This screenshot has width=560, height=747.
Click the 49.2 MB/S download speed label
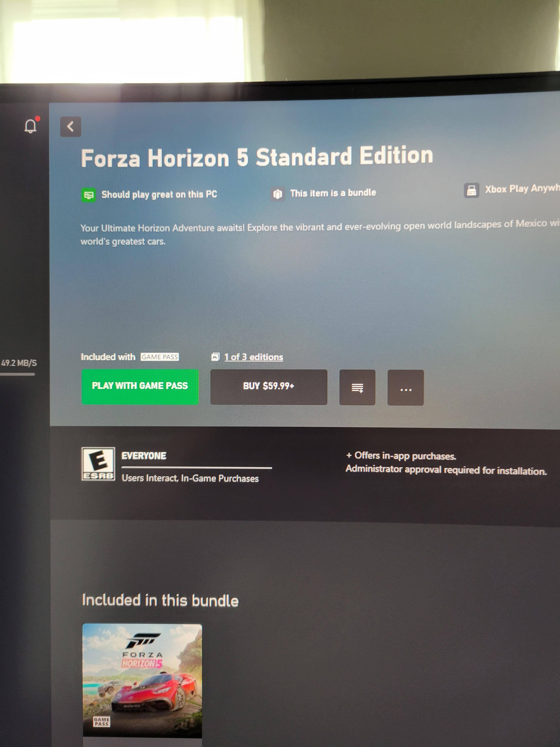point(19,363)
